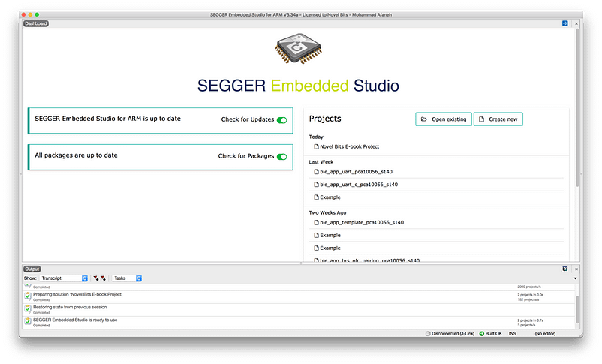Click the first red arrow icon after Transcript
Screen dimensions: 602x364
pyautogui.click(x=95, y=278)
